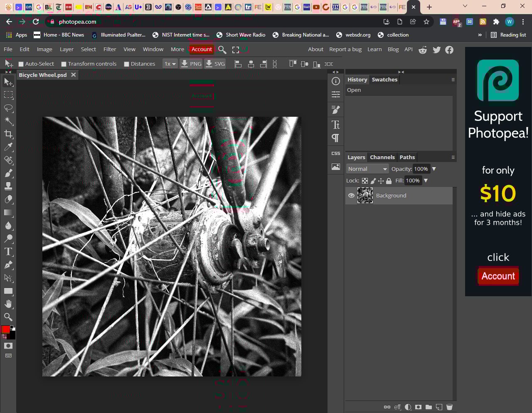This screenshot has width=532, height=413.
Task: Select the Clone Stamp tool
Action: [8, 186]
